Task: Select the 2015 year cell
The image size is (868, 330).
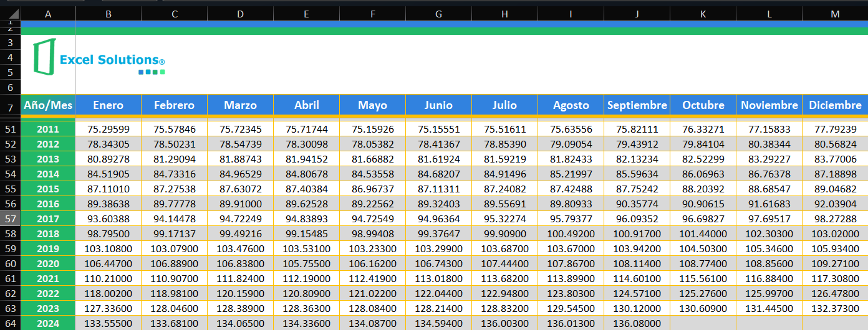Action: [48, 189]
